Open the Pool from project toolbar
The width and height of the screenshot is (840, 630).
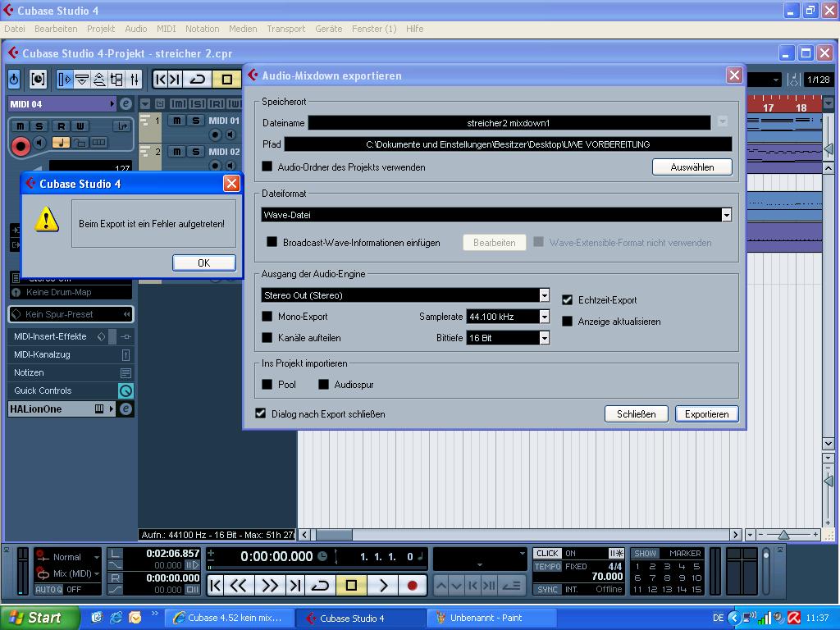[116, 80]
